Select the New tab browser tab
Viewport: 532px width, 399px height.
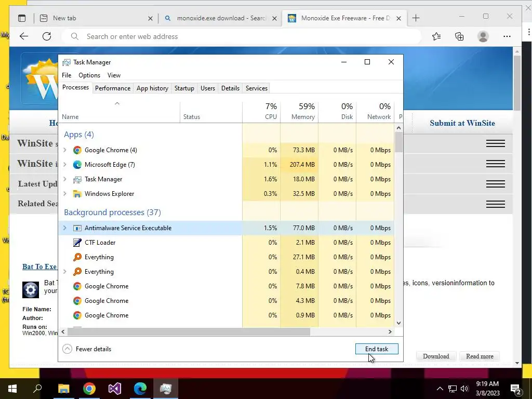coord(96,18)
